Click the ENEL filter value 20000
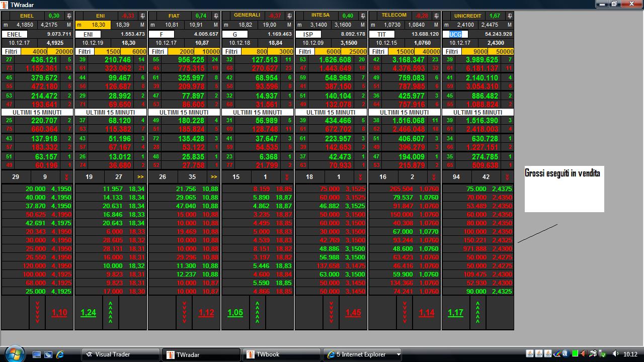Viewport: 644px width, 362px height. [x=60, y=51]
